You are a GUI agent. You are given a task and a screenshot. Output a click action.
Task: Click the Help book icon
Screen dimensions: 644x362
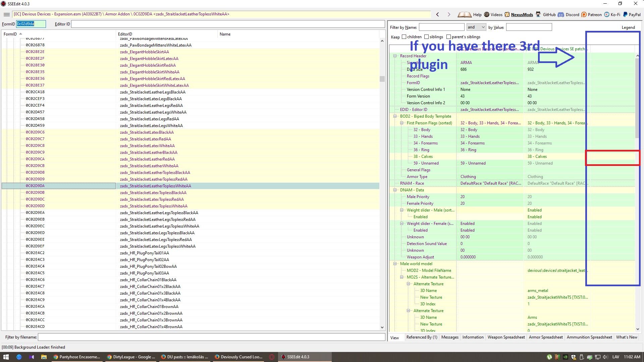(465, 14)
